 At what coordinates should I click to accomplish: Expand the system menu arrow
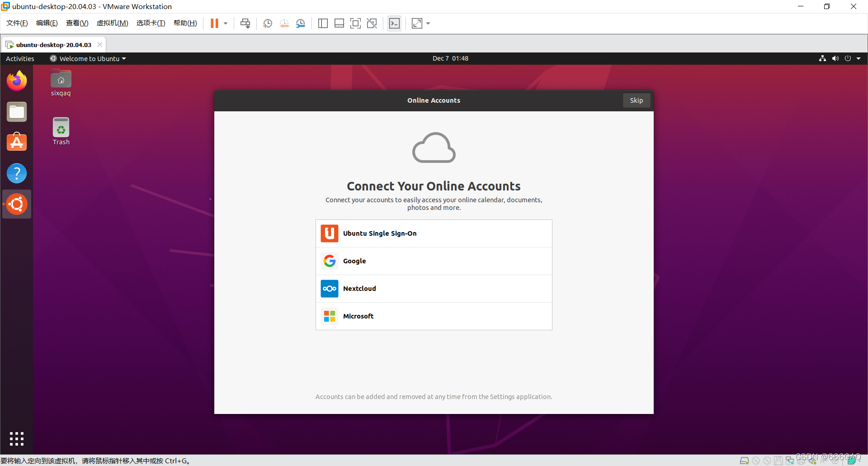[x=859, y=58]
